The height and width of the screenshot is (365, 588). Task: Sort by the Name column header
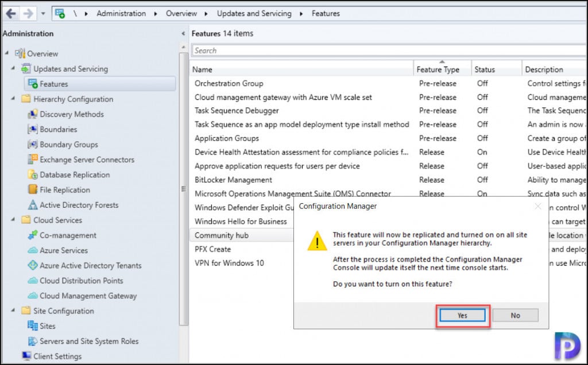tap(302, 69)
